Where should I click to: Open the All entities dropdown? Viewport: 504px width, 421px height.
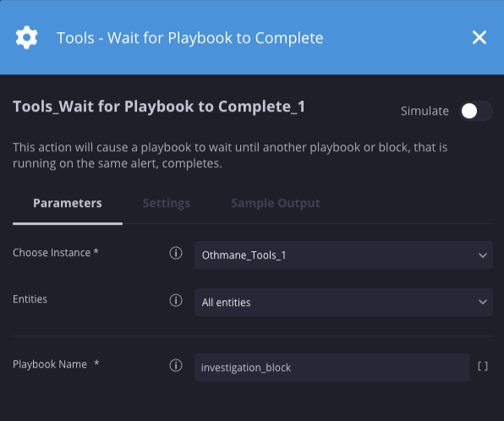343,303
